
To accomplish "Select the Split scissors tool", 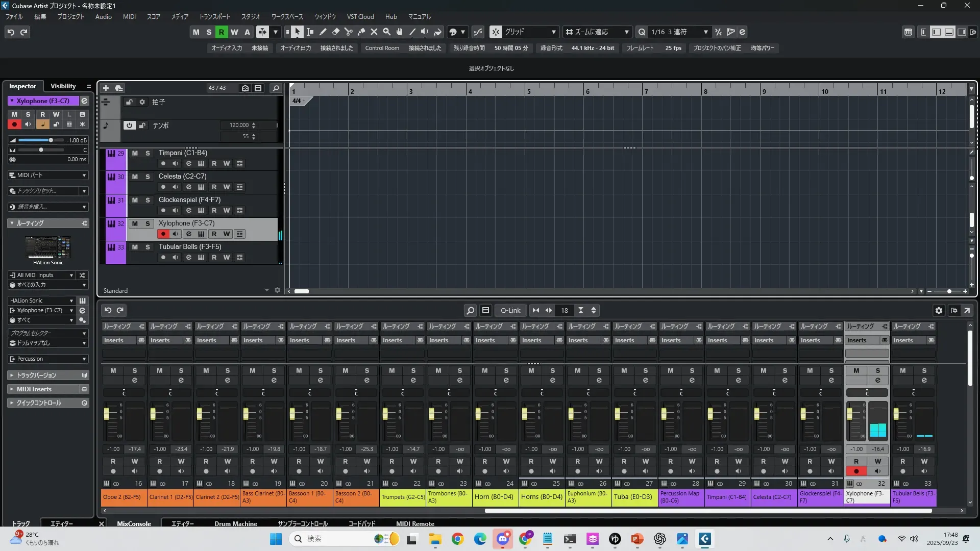I will coord(349,32).
